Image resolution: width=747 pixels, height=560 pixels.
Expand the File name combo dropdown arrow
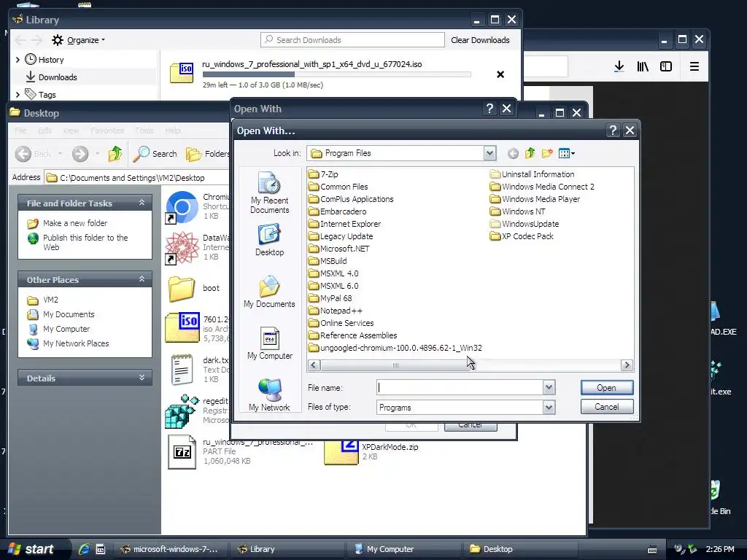(549, 388)
